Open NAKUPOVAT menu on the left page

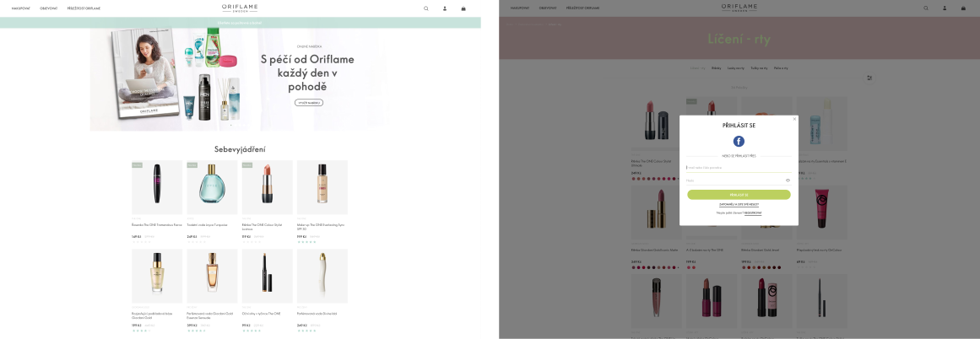point(20,8)
